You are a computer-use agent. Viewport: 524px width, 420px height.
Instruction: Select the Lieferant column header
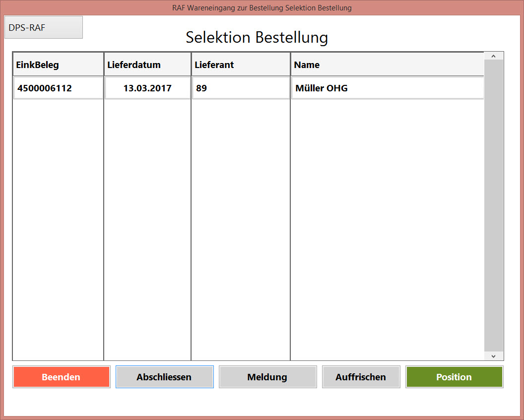[x=241, y=65]
